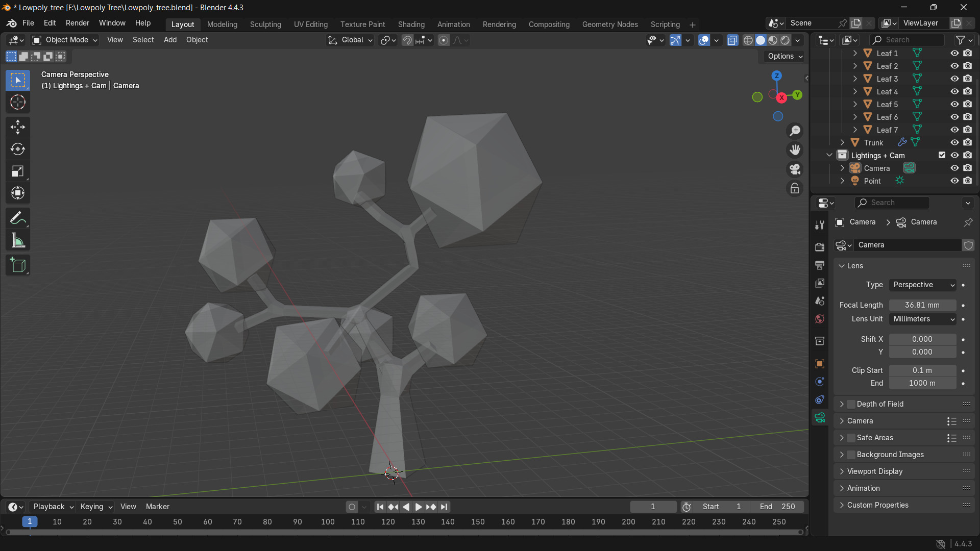This screenshot has height=551, width=980.
Task: Open the Tool properties tab
Action: click(820, 225)
